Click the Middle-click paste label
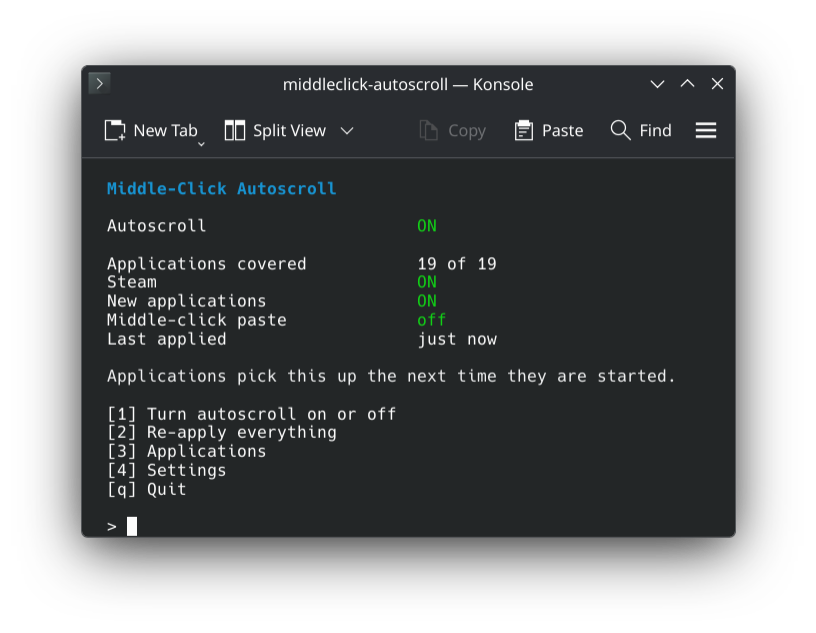The width and height of the screenshot is (816, 633). [x=197, y=321]
